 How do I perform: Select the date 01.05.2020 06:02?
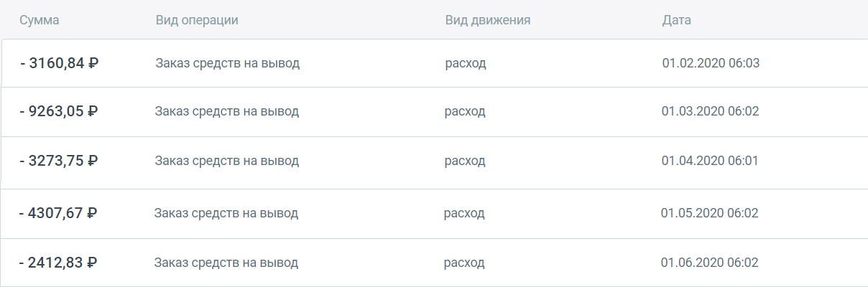709,213
